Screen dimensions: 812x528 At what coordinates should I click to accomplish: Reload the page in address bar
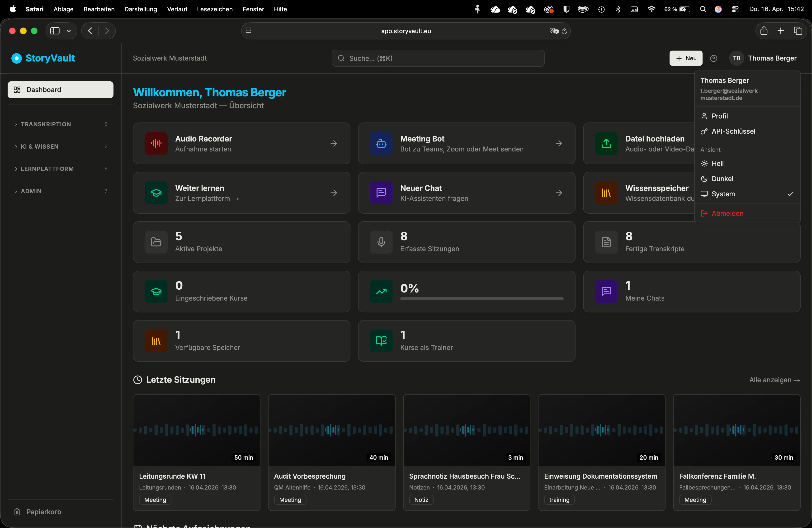pyautogui.click(x=564, y=31)
